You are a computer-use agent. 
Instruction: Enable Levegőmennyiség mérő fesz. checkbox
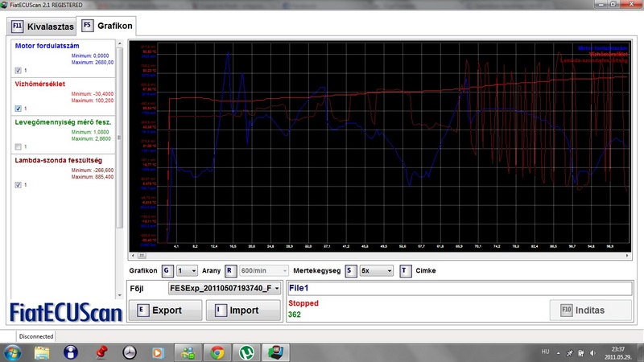coord(18,146)
